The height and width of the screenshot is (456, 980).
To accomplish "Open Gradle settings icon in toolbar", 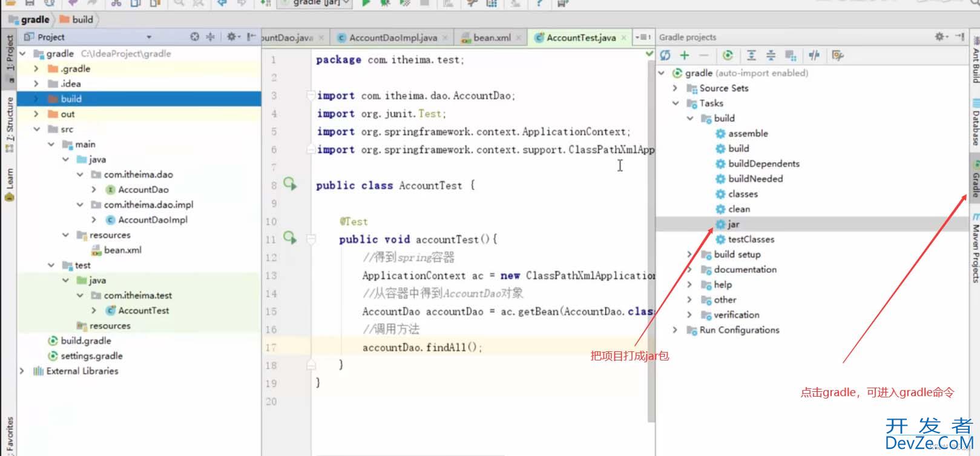I will pyautogui.click(x=837, y=55).
